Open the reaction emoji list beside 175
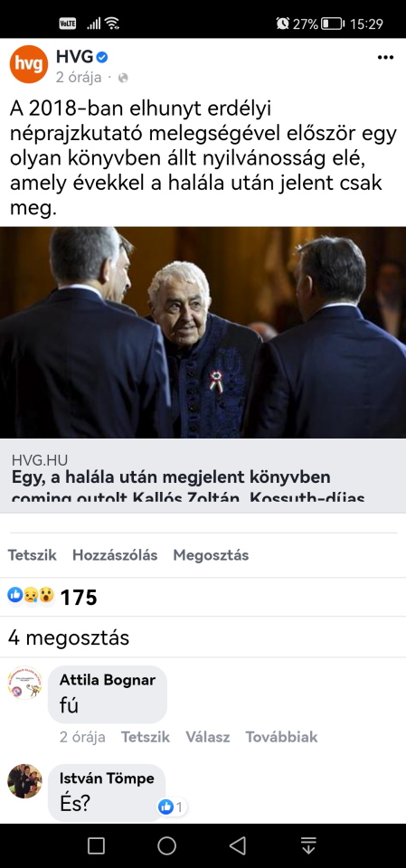406x868 pixels. tap(31, 596)
